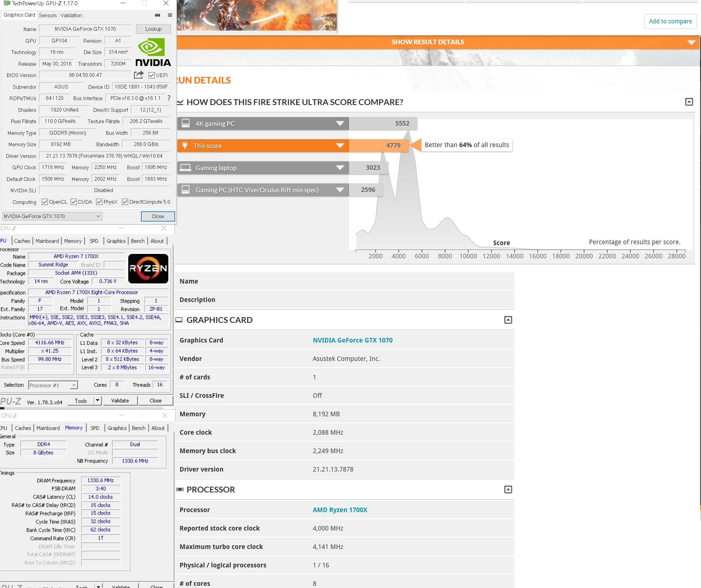The image size is (701, 588).
Task: Click the Graphics Card heading monitor icon
Action: (x=179, y=320)
